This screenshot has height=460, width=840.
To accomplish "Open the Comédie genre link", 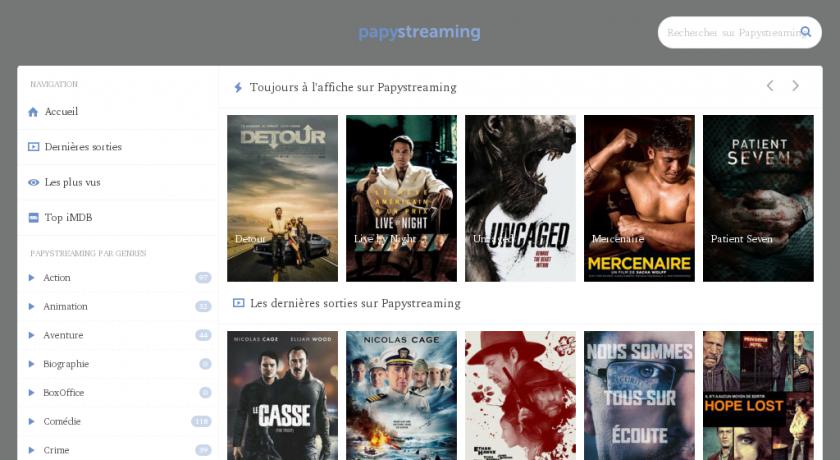I will coord(62,421).
